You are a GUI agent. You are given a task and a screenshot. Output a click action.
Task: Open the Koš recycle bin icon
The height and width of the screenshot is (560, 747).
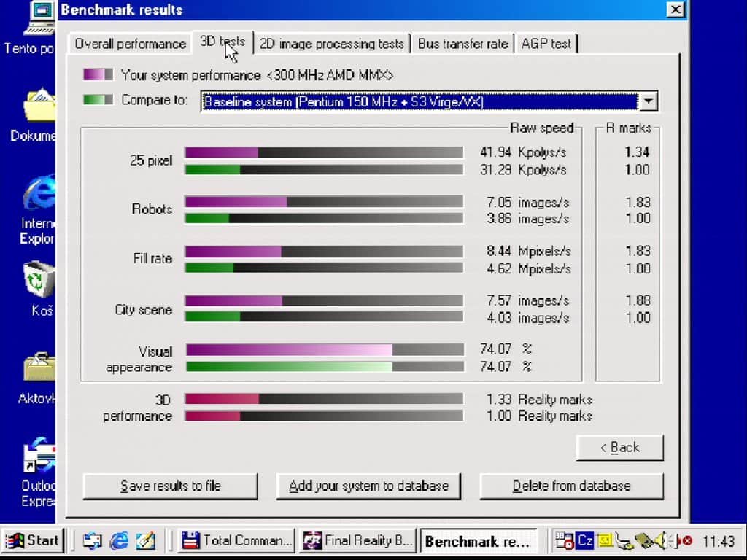39,288
